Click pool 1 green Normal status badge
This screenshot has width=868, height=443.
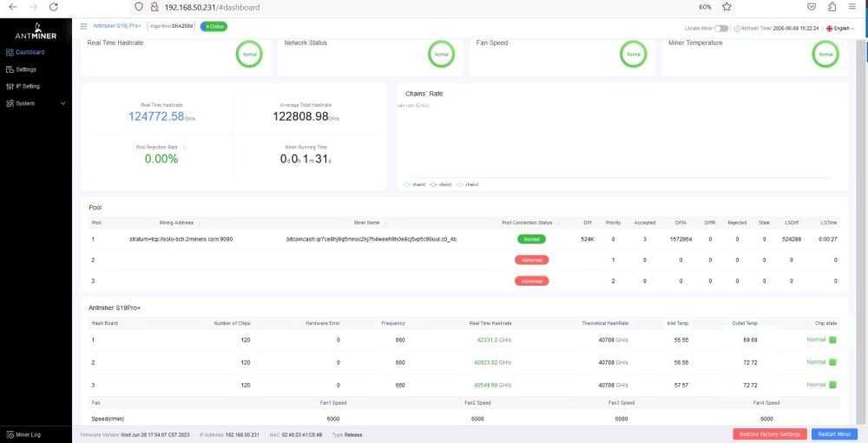[x=531, y=239]
